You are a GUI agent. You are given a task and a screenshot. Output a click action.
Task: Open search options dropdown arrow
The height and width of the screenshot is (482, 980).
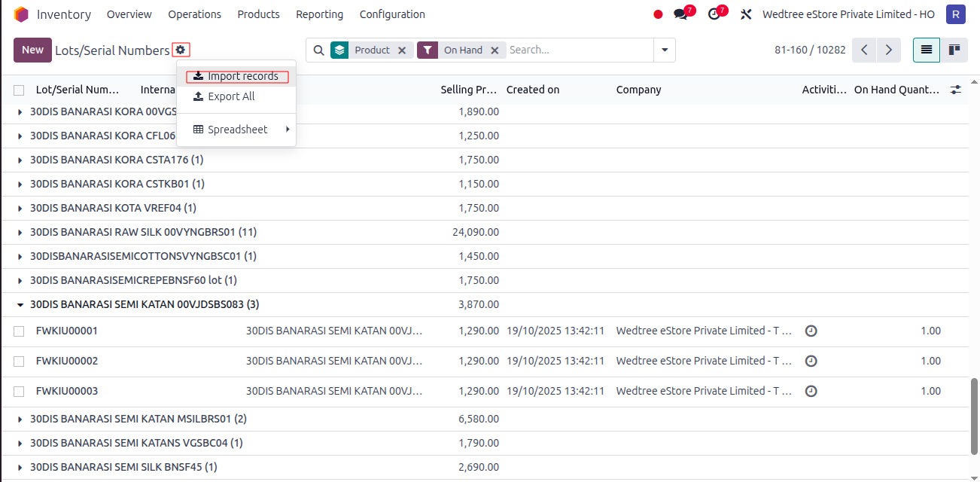pos(665,50)
